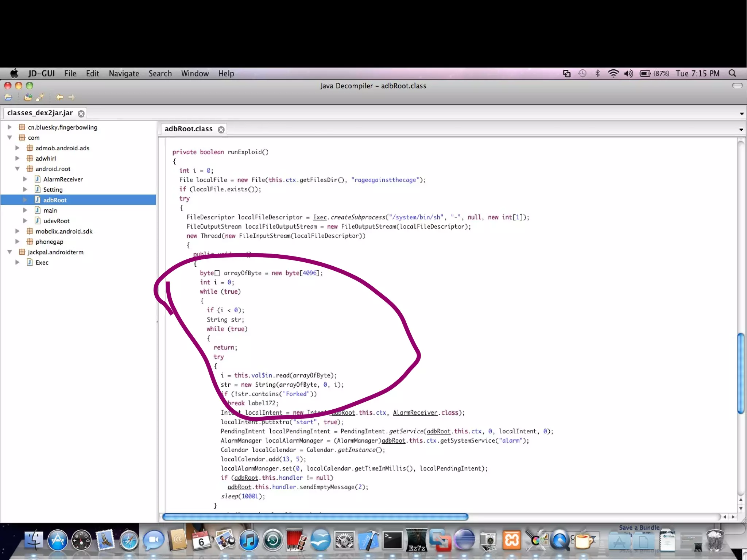747x560 pixels.
Task: Click the yellow Backward arrow icon
Action: click(x=59, y=97)
